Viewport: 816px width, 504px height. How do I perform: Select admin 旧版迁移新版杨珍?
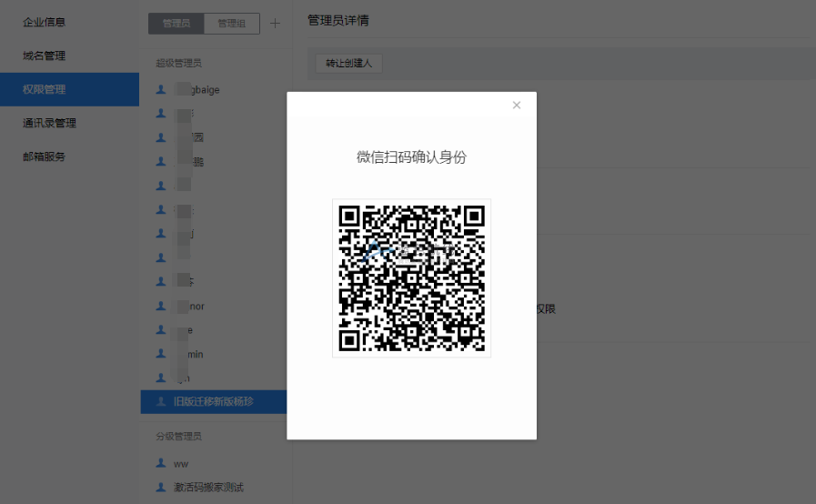tap(214, 401)
